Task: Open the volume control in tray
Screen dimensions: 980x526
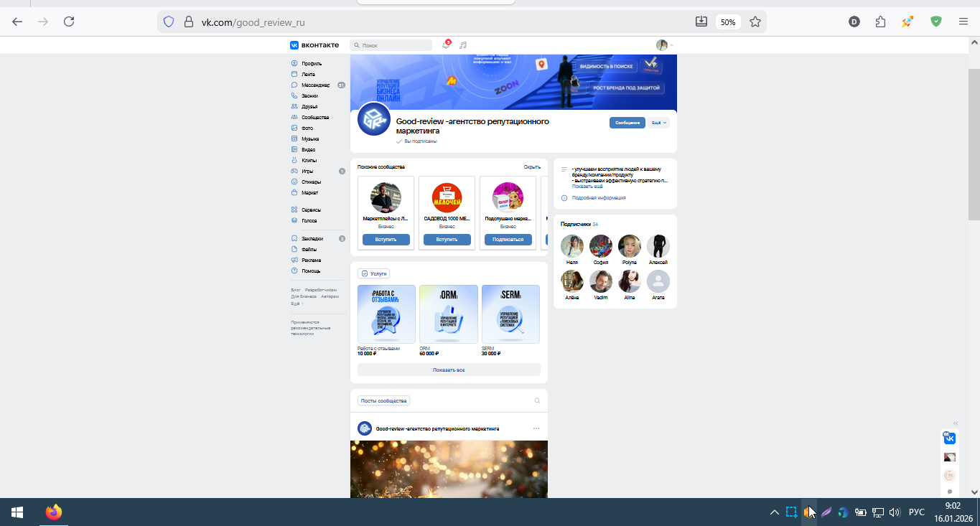Action: tap(895, 512)
